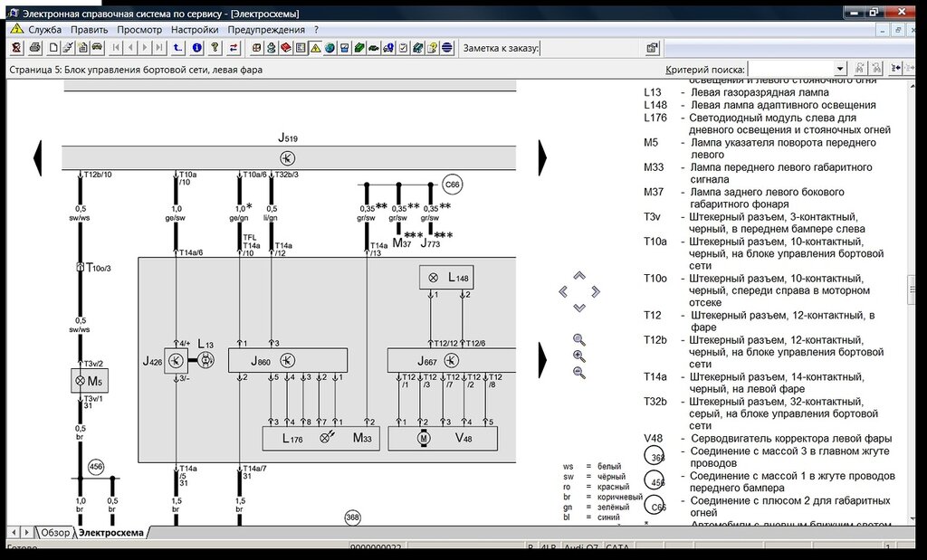The width and height of the screenshot is (927, 560).
Task: Click legend text 'Левая лампа адаптивного освещения'
Action: [x=783, y=105]
